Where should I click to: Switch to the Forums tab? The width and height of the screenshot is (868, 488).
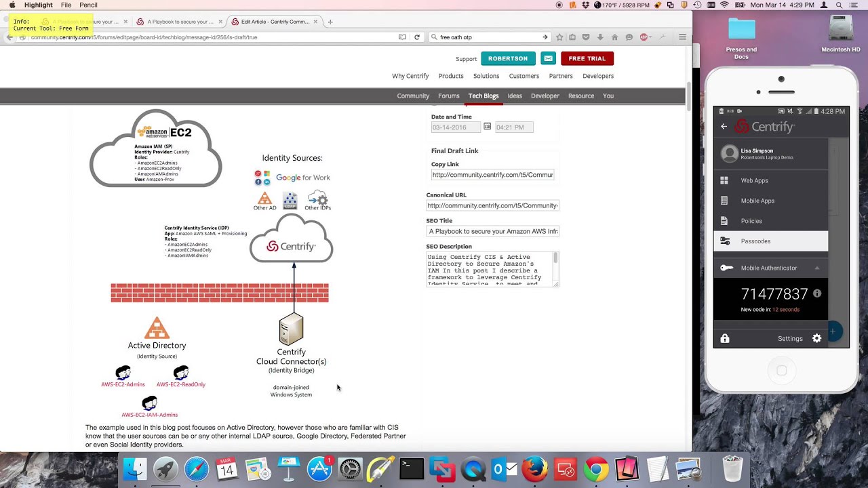pos(449,96)
